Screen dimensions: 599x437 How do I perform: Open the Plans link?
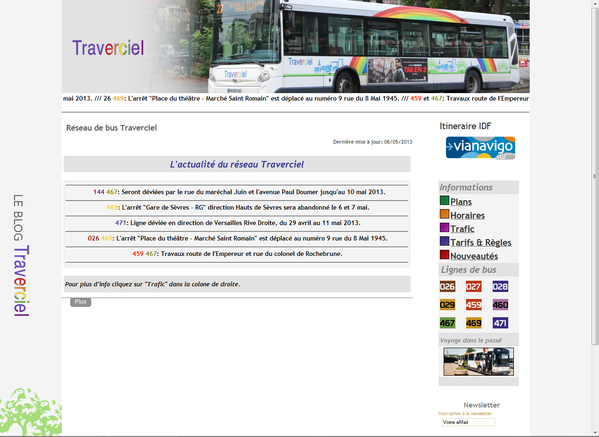[x=461, y=202]
